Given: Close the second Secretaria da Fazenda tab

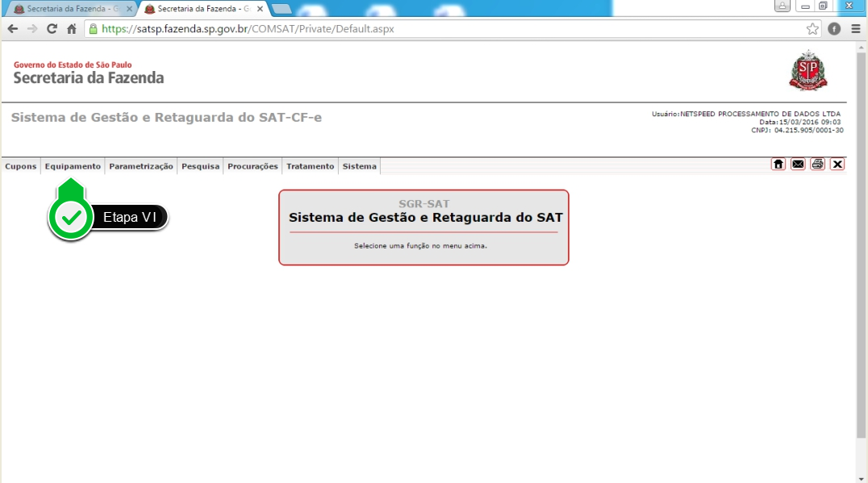Looking at the screenshot, I should coord(260,9).
